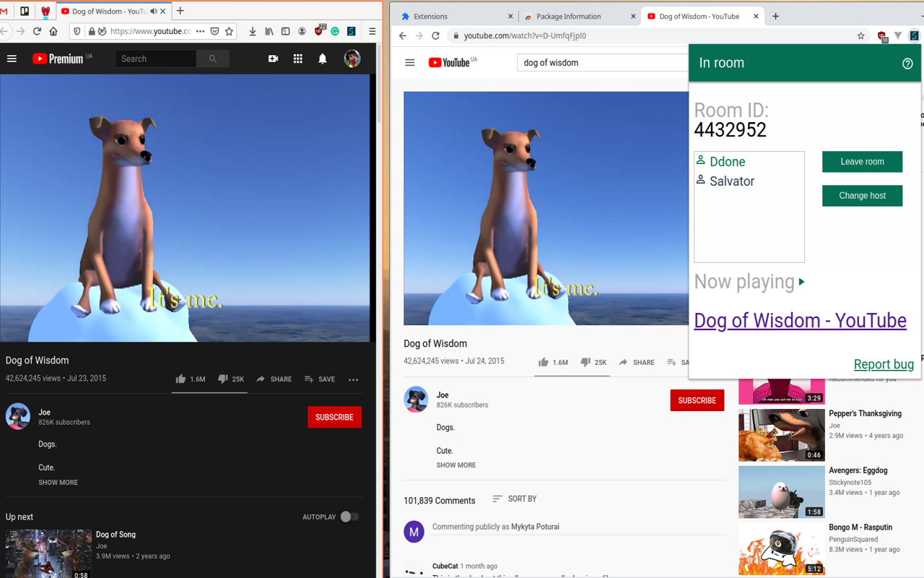The height and width of the screenshot is (578, 924).
Task: Click the uBlock Origin icon in Chrome toolbar
Action: pos(881,35)
